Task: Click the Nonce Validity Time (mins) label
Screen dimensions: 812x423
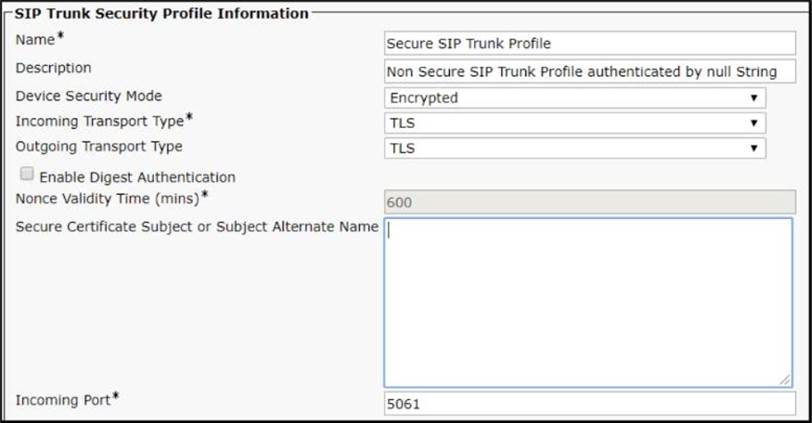Action: [112, 198]
